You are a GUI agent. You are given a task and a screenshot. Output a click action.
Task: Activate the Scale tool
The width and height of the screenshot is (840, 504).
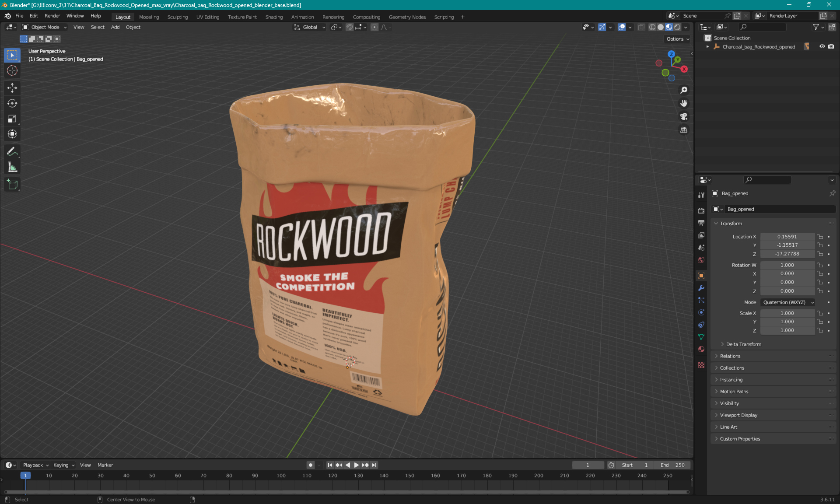point(12,119)
